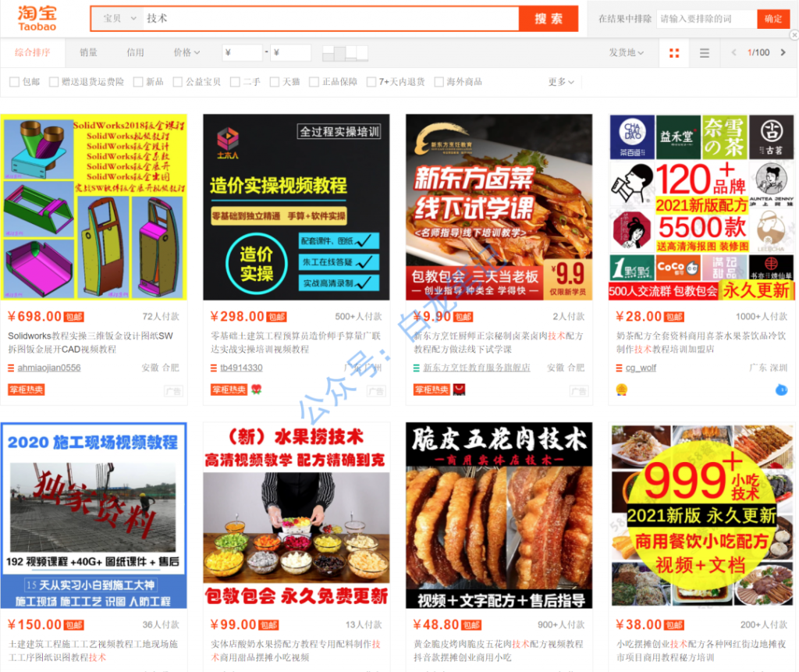Select the 销量 sorting tab
The width and height of the screenshot is (799, 672).
tap(88, 52)
